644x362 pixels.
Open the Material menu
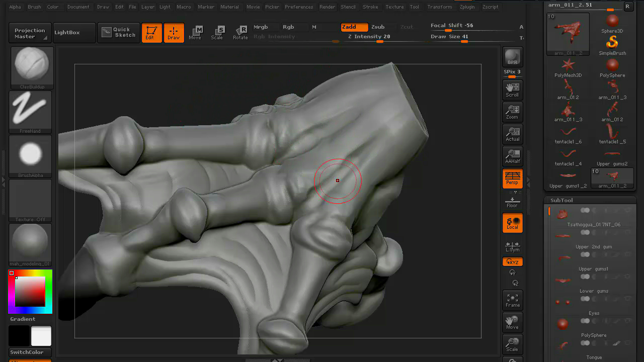coord(229,7)
